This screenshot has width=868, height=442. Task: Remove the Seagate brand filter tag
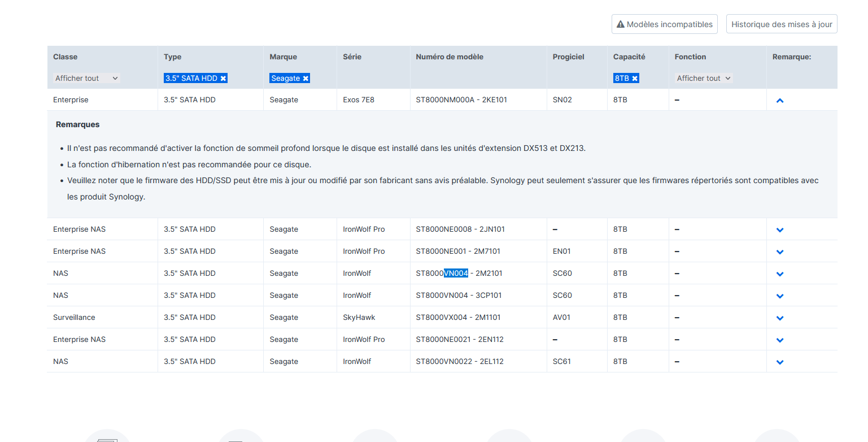click(x=306, y=79)
